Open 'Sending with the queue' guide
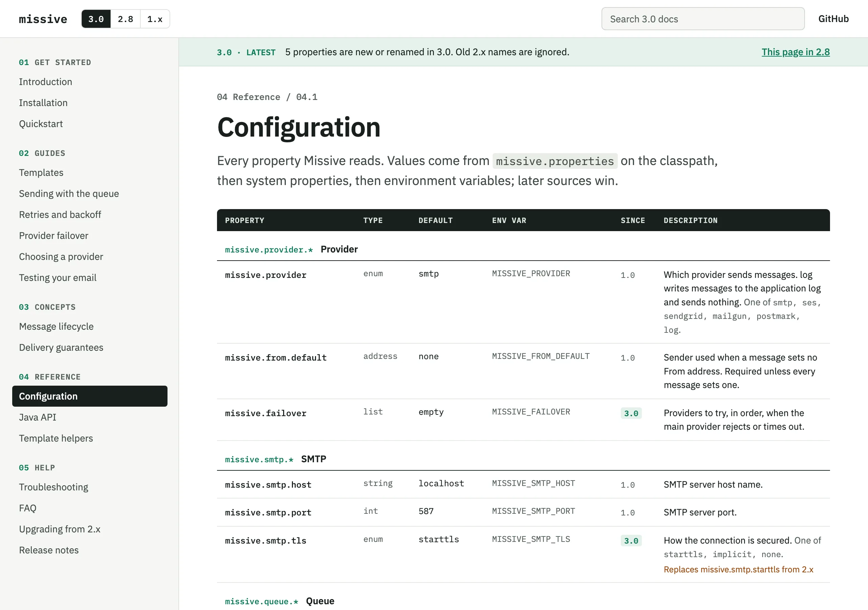868x610 pixels. [x=69, y=194]
